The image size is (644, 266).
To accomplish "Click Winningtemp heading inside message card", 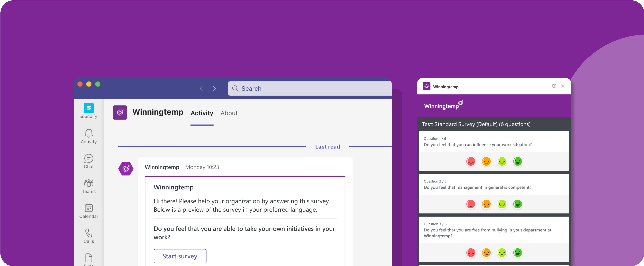I will (x=173, y=187).
